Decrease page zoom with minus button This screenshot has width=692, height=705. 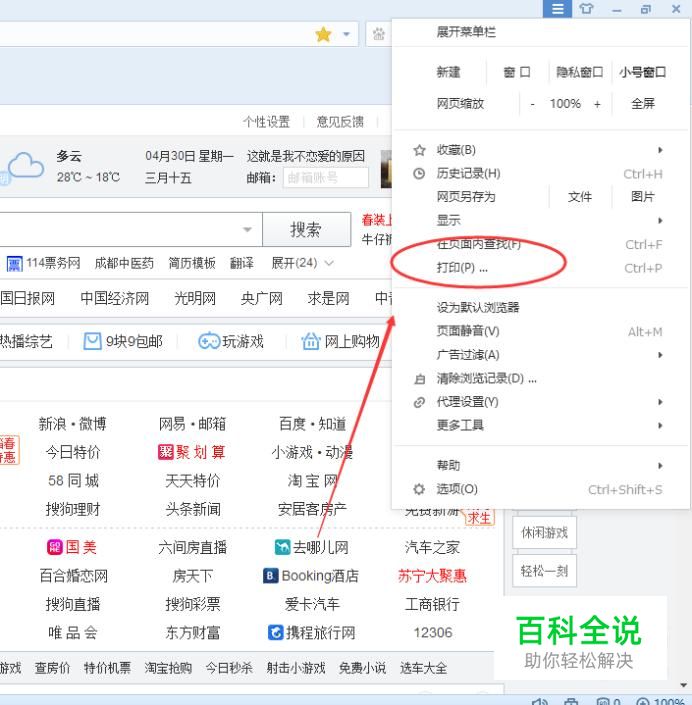tap(532, 104)
